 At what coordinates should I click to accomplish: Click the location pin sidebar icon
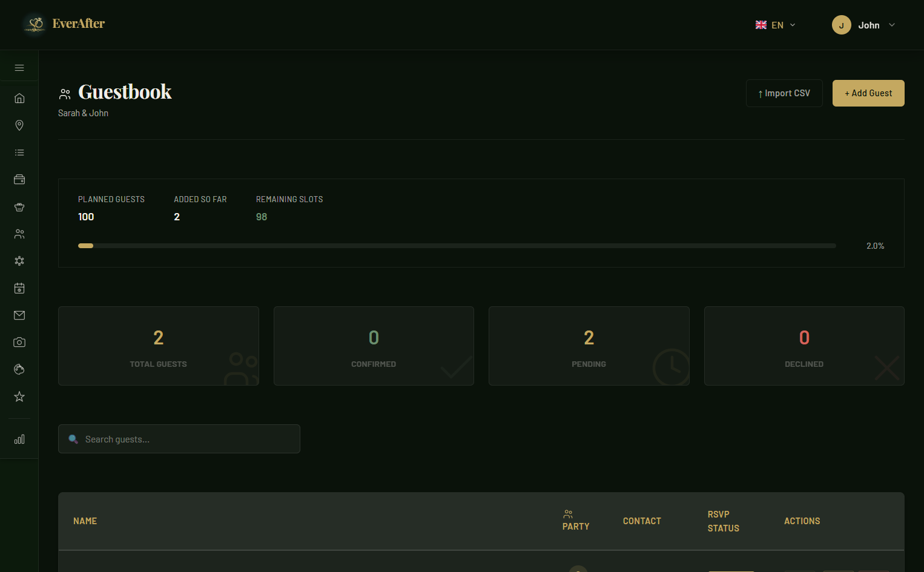point(19,125)
